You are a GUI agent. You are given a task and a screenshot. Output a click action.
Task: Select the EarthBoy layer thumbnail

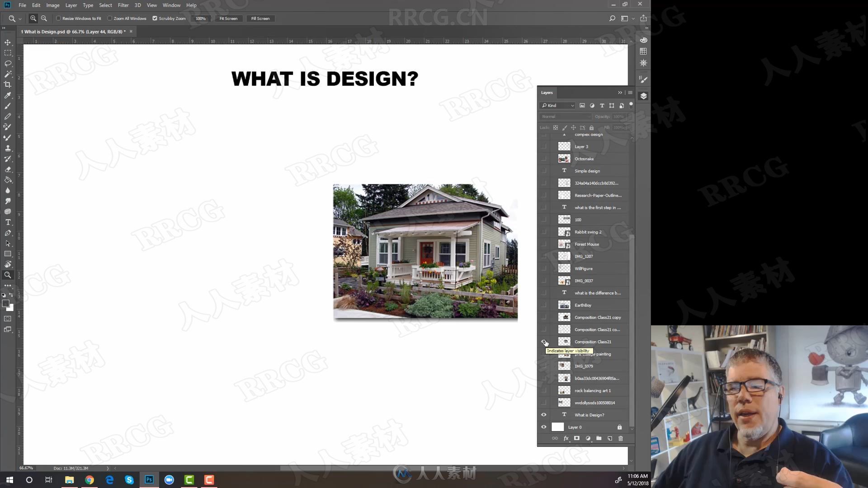[565, 305]
